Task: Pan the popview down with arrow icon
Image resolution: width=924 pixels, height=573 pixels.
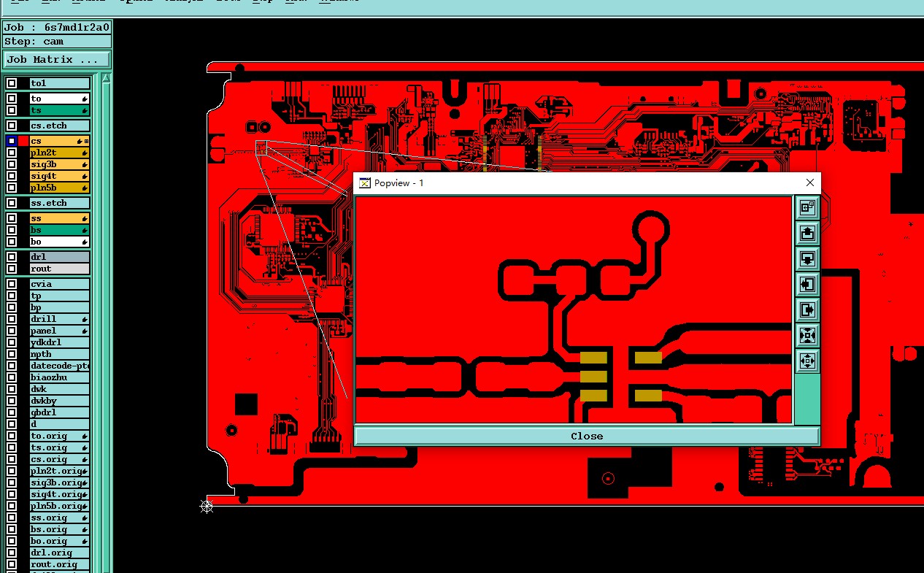Action: tap(806, 259)
